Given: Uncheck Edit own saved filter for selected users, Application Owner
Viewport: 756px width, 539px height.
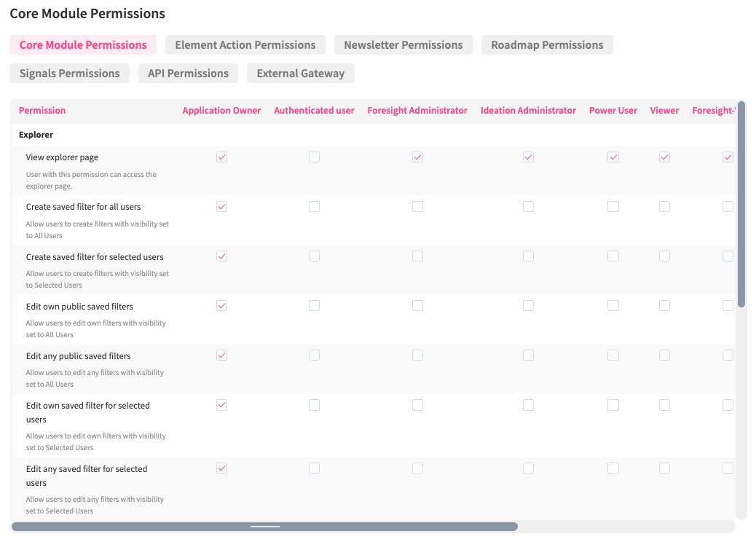Looking at the screenshot, I should click(222, 405).
